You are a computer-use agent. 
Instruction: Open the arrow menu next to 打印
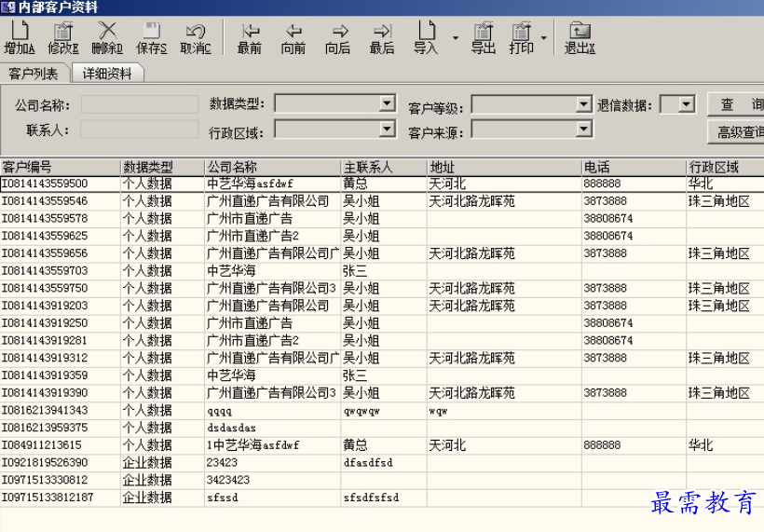[544, 37]
